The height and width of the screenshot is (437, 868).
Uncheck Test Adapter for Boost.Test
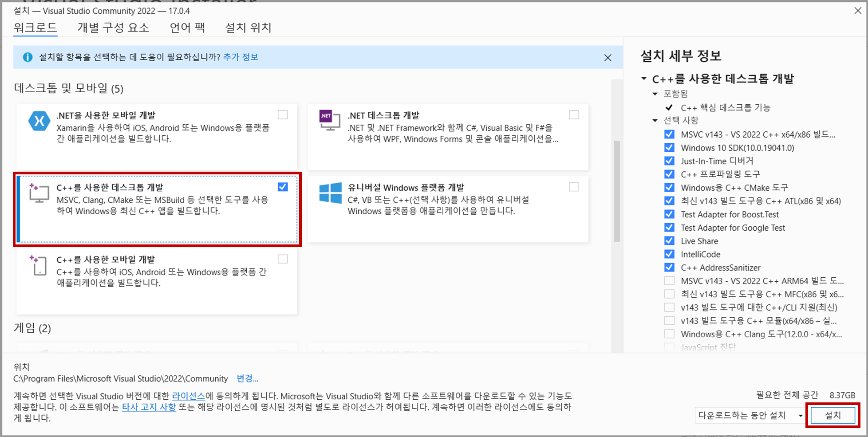669,214
